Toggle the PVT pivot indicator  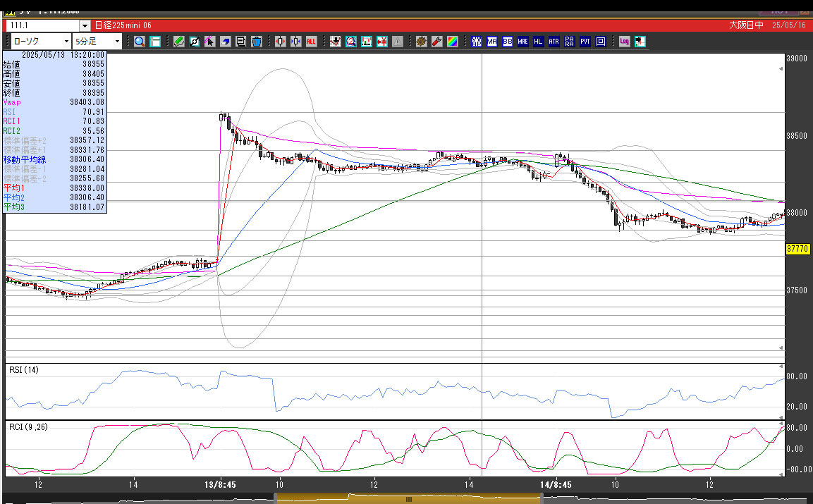(x=585, y=42)
